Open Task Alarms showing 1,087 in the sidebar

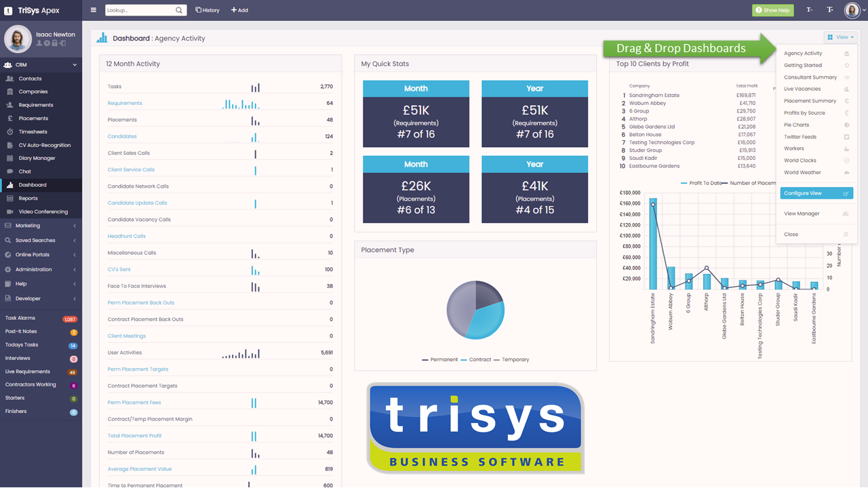coord(41,319)
